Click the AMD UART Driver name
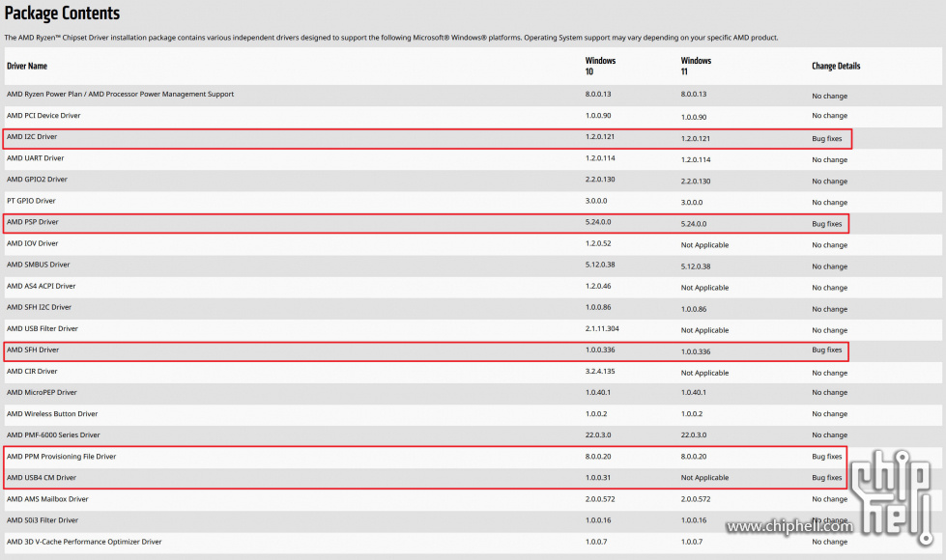 [35, 158]
